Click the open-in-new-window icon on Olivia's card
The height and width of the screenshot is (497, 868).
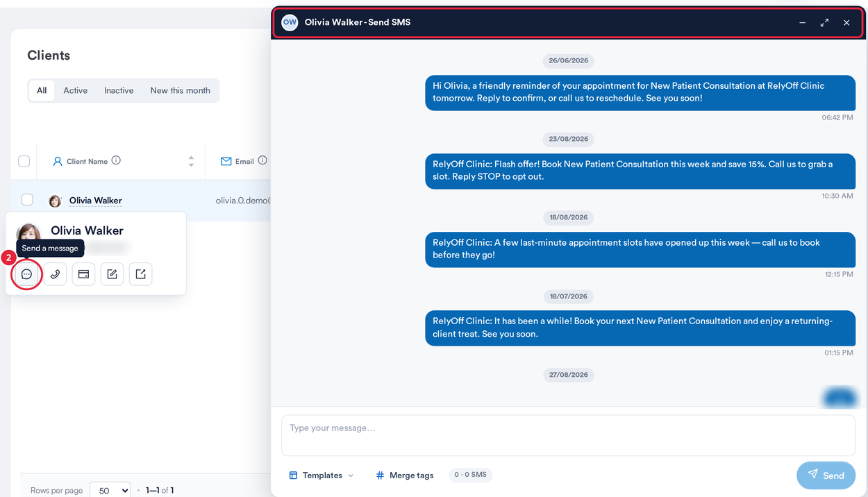140,274
